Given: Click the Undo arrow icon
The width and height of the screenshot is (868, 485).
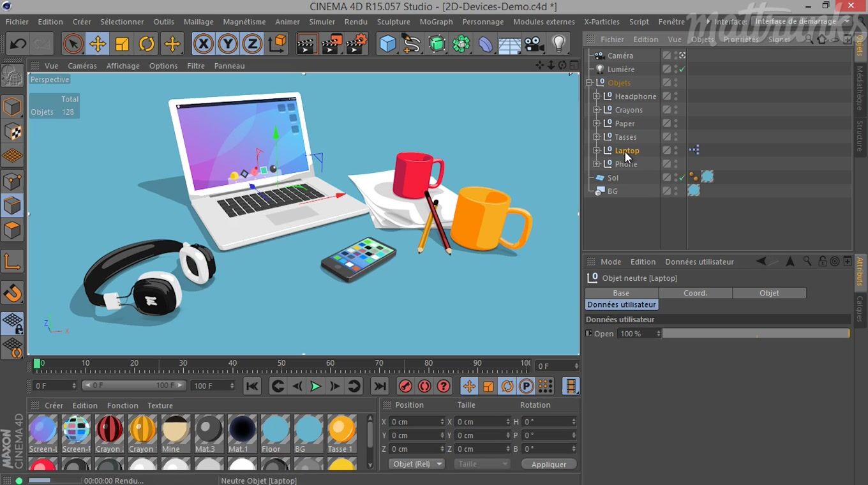Looking at the screenshot, I should [18, 44].
